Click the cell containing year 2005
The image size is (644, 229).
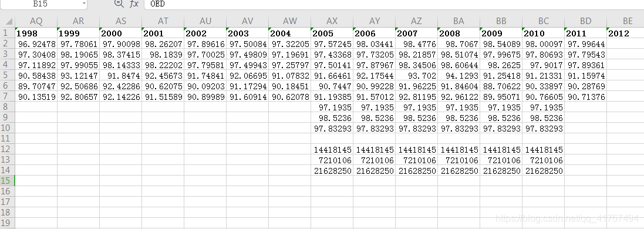click(332, 33)
